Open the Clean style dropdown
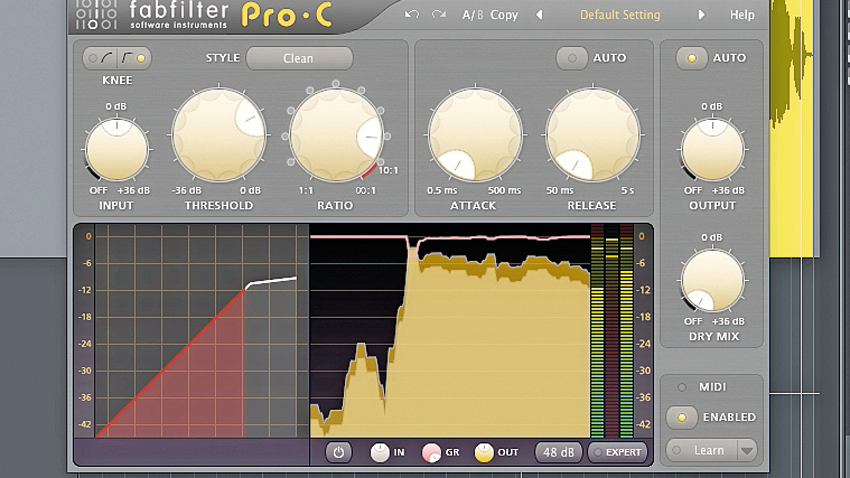The height and width of the screenshot is (478, 850). click(299, 58)
